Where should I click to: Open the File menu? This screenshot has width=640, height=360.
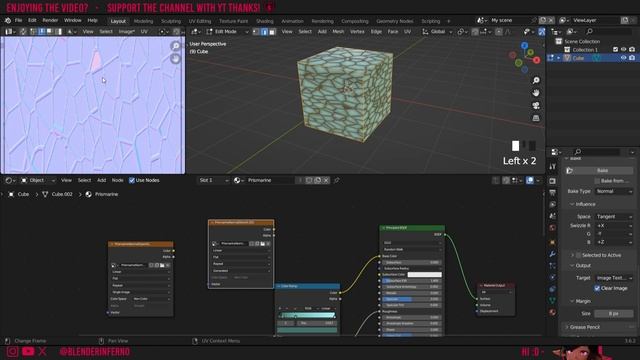point(18,20)
